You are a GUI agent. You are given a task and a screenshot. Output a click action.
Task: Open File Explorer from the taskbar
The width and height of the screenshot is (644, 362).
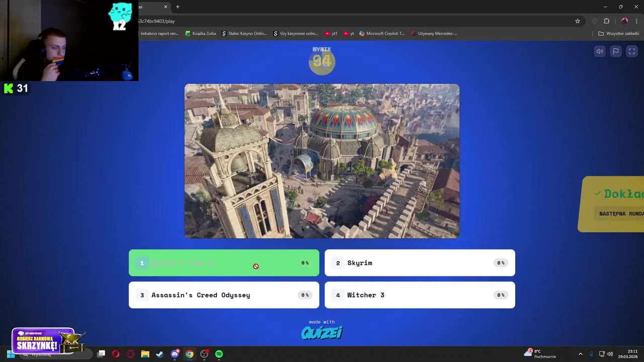(145, 354)
